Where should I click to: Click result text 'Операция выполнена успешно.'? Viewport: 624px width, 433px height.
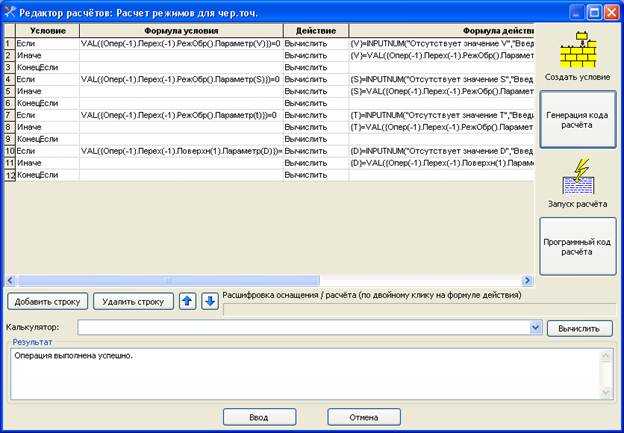tap(74, 356)
